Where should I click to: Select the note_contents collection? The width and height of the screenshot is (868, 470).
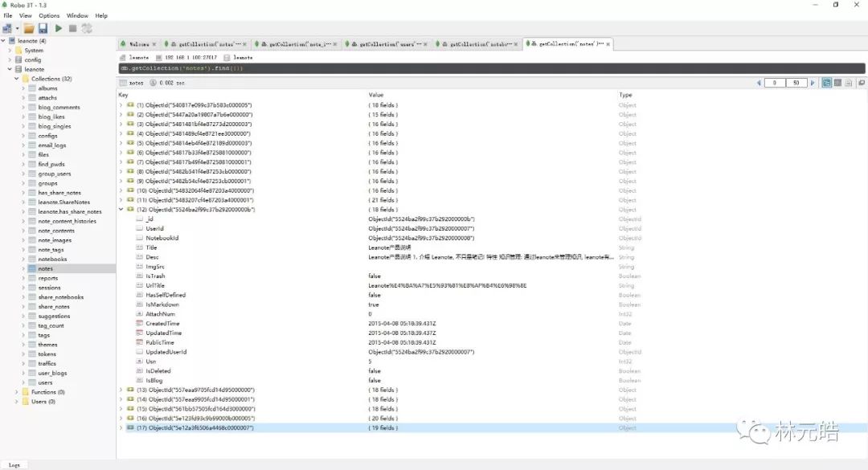click(x=56, y=231)
